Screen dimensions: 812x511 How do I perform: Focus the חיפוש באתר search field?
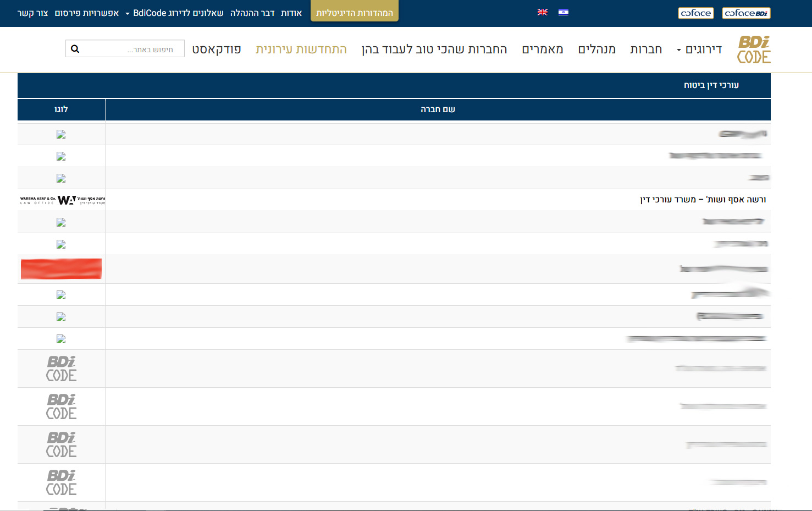click(132, 49)
